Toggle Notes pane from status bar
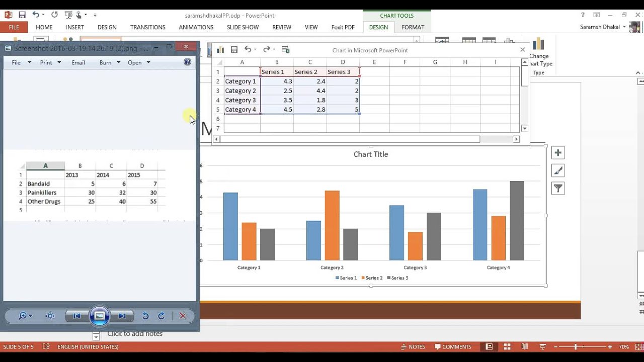Viewport: 644px width, 362px height. [x=413, y=347]
